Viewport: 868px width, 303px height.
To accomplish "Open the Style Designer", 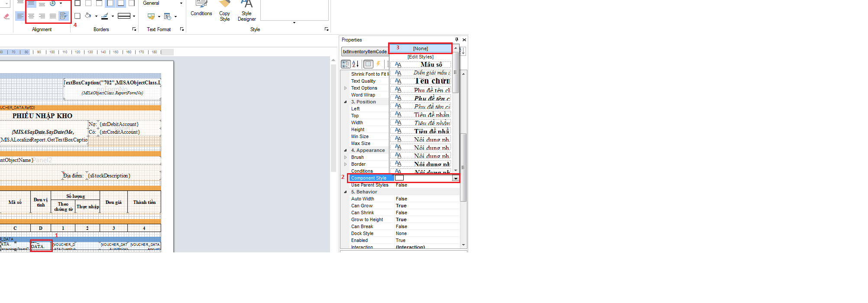I will tap(247, 10).
